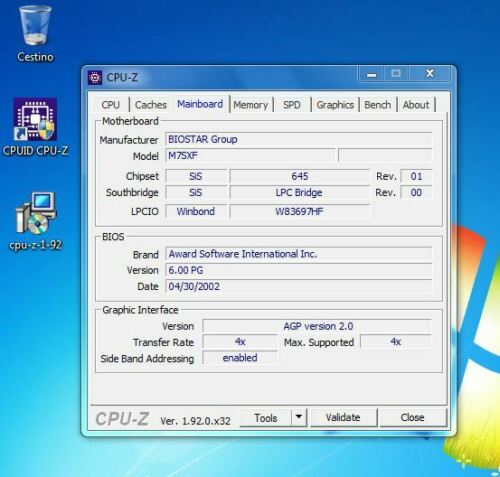Open the Bench tab
This screenshot has height=477, width=500.
377,105
